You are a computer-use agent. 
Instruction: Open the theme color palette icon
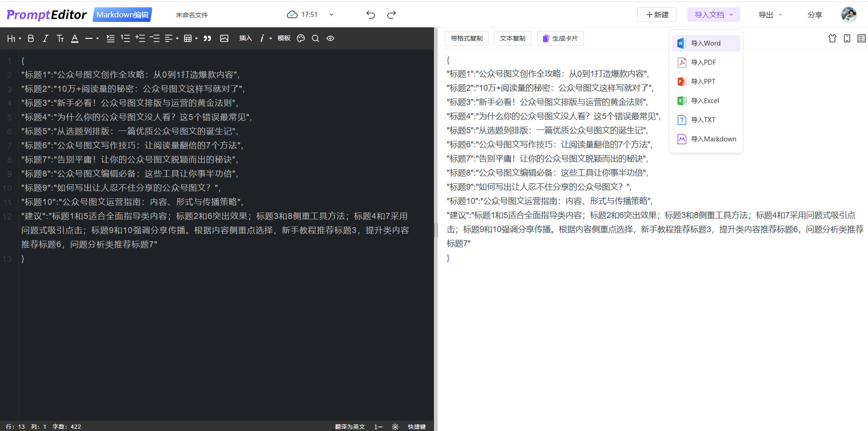(300, 38)
